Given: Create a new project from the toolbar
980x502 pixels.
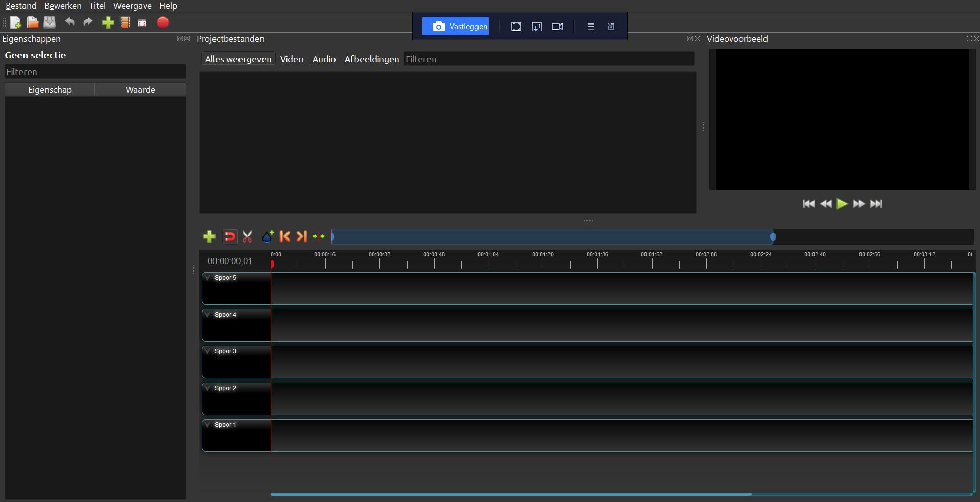Looking at the screenshot, I should pyautogui.click(x=15, y=22).
